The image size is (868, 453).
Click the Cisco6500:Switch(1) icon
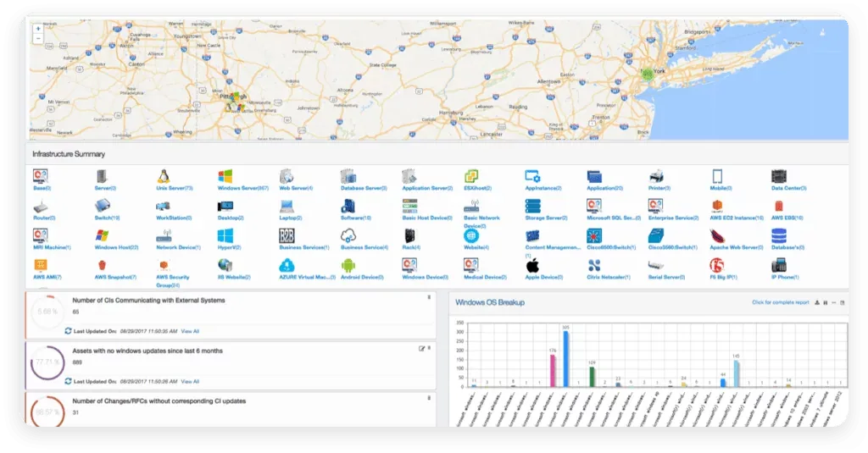pyautogui.click(x=594, y=235)
